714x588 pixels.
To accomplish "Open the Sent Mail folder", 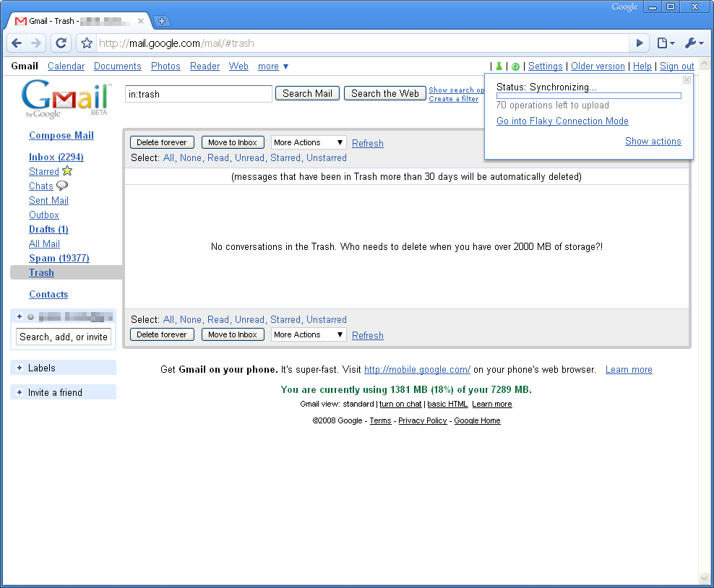I will [x=48, y=200].
